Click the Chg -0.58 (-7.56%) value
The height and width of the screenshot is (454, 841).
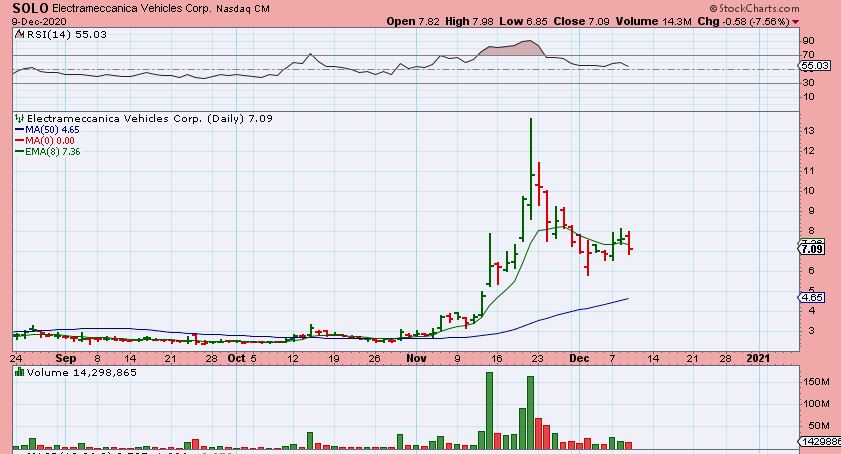pyautogui.click(x=743, y=21)
